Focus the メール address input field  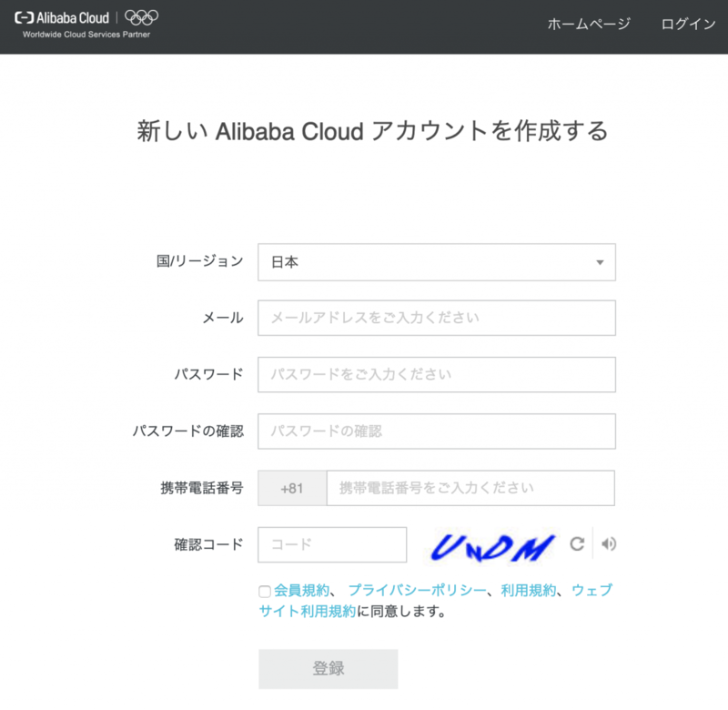tap(437, 318)
